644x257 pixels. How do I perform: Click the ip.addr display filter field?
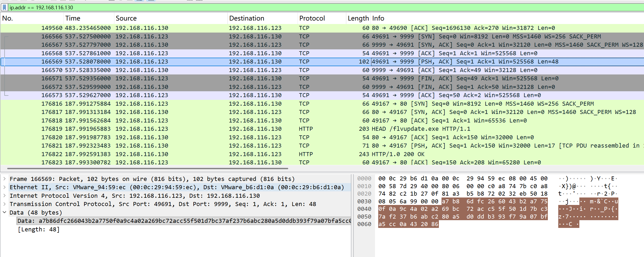pos(321,7)
